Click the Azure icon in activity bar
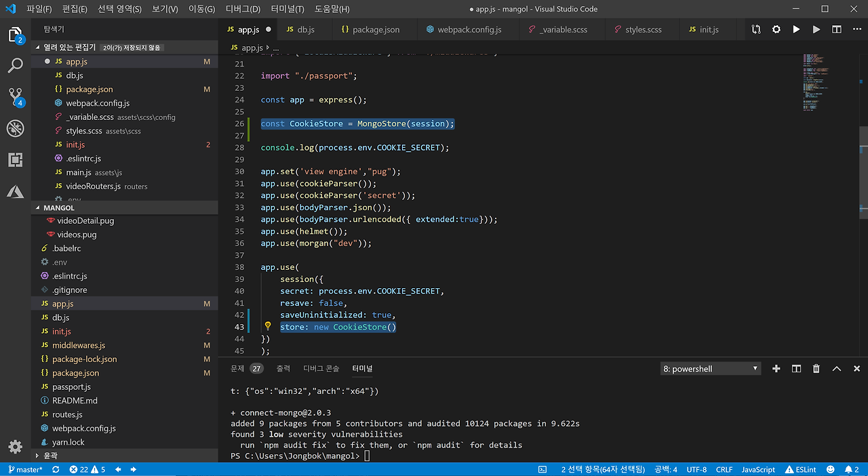This screenshot has width=868, height=476. click(15, 192)
